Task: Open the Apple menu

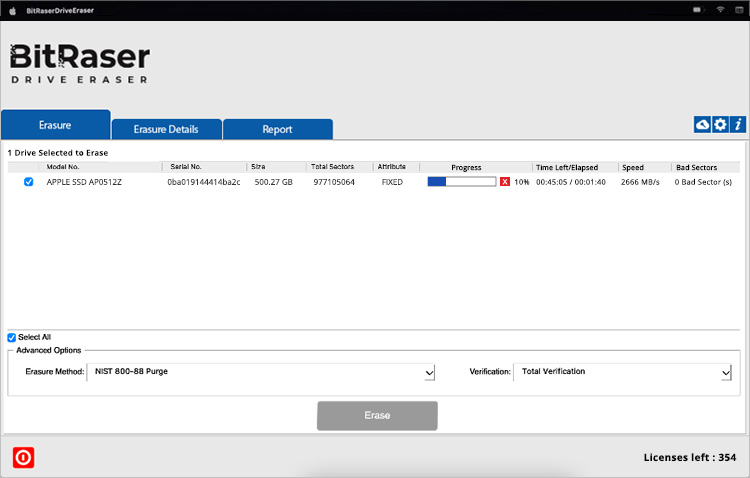Action: click(x=13, y=11)
